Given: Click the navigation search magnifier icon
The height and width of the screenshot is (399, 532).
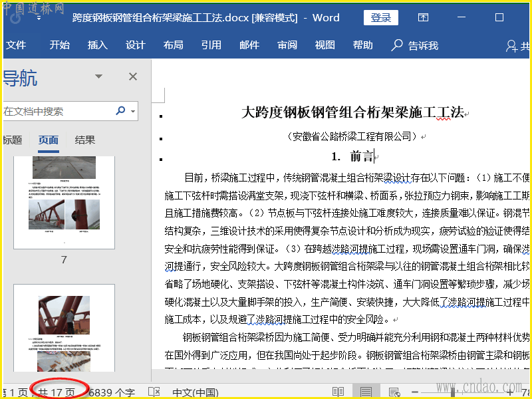Looking at the screenshot, I should [120, 110].
